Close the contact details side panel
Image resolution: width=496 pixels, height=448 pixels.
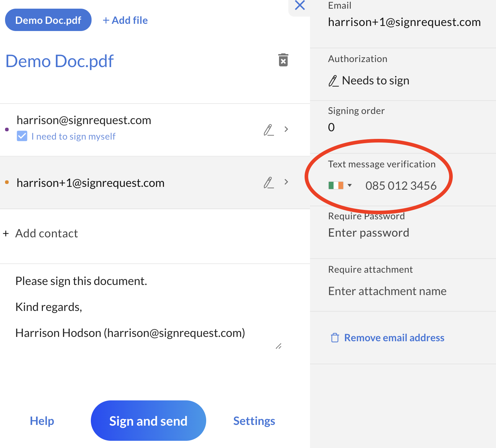pyautogui.click(x=300, y=5)
